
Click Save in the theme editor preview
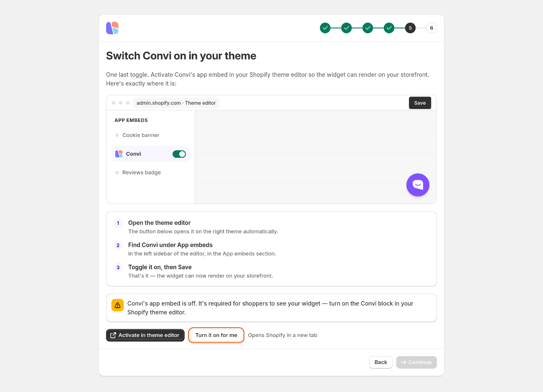tap(420, 103)
